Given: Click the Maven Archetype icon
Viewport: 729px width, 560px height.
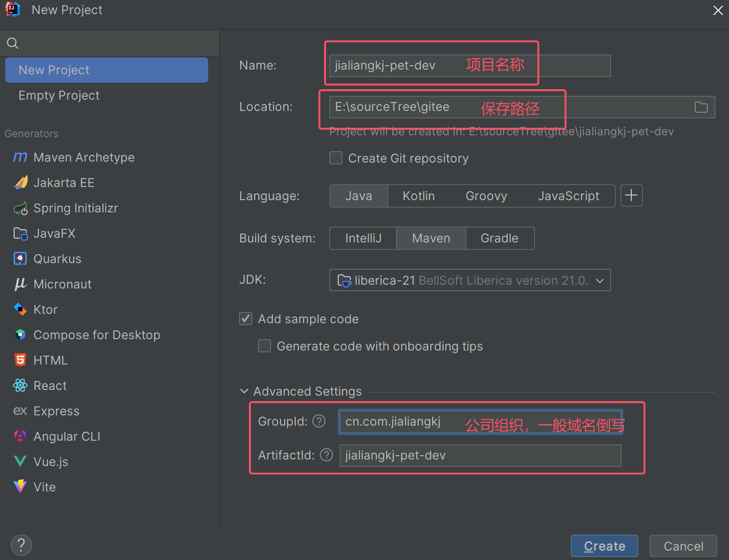Looking at the screenshot, I should click(20, 157).
